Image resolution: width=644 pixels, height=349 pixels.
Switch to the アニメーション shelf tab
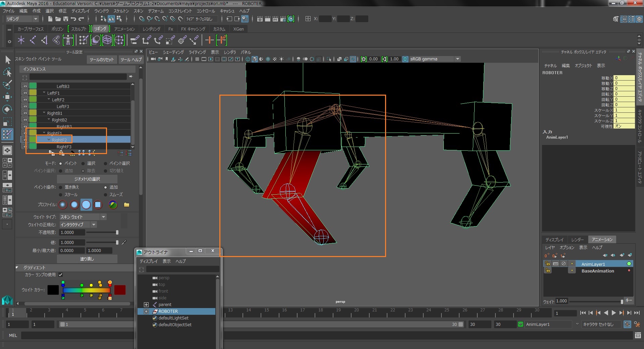[124, 29]
